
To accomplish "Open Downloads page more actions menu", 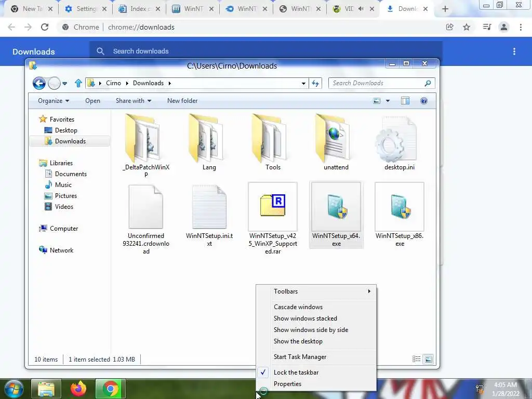I will click(514, 51).
